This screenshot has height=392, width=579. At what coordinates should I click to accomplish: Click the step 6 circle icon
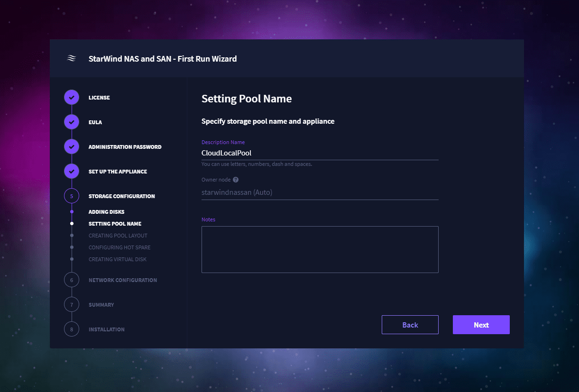click(x=72, y=280)
